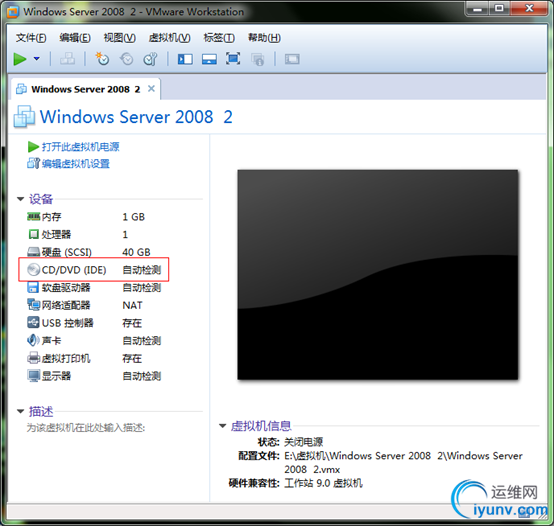
Task: Click the CD/DVD (IDE) disc icon
Action: click(x=34, y=270)
